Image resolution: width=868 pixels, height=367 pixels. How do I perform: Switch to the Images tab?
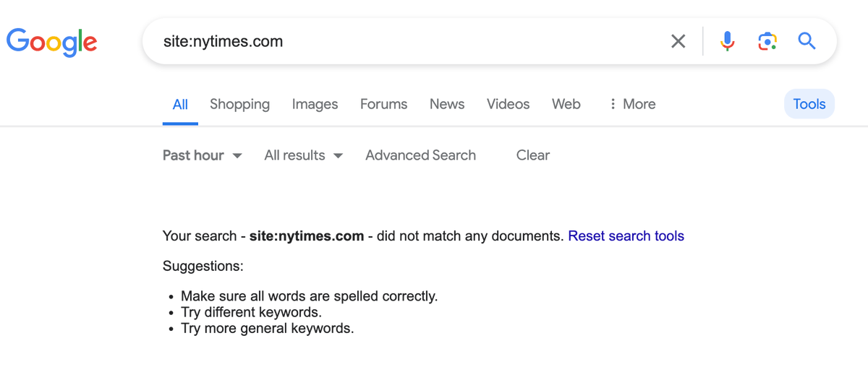click(x=315, y=104)
